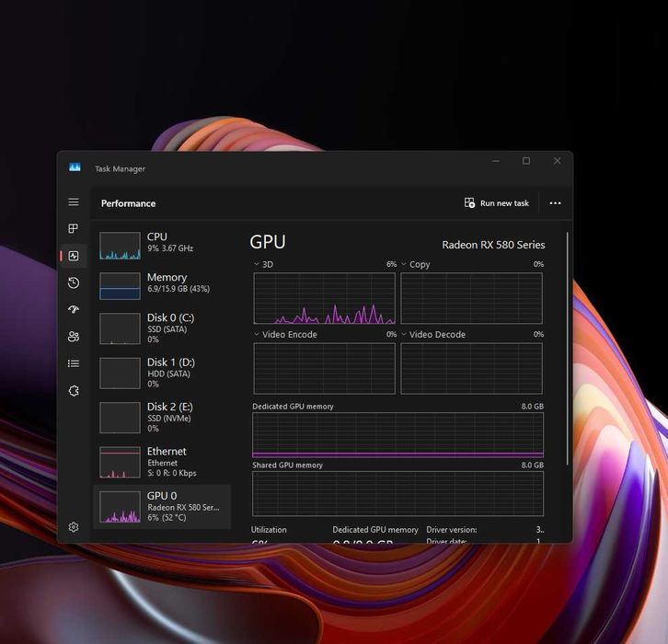Click the GPU heading text
This screenshot has width=668, height=644.
click(x=268, y=242)
